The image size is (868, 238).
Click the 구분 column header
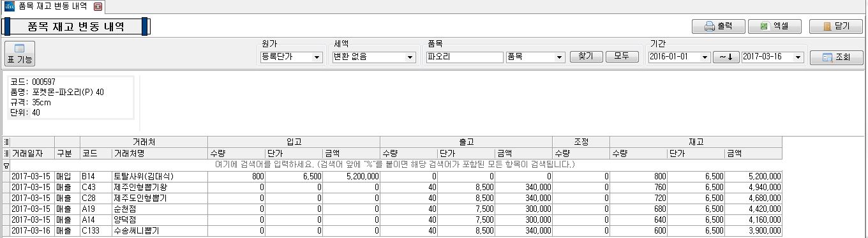(67, 153)
